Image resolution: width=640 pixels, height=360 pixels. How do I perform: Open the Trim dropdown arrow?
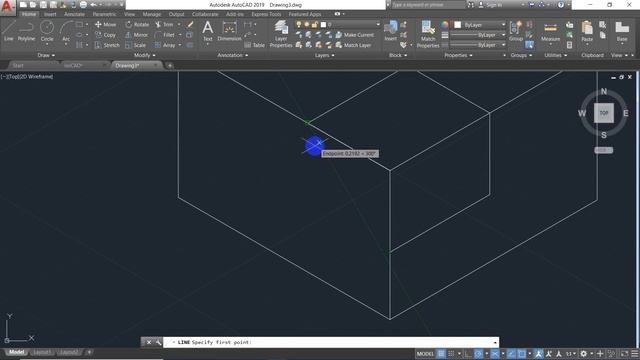[x=179, y=24]
